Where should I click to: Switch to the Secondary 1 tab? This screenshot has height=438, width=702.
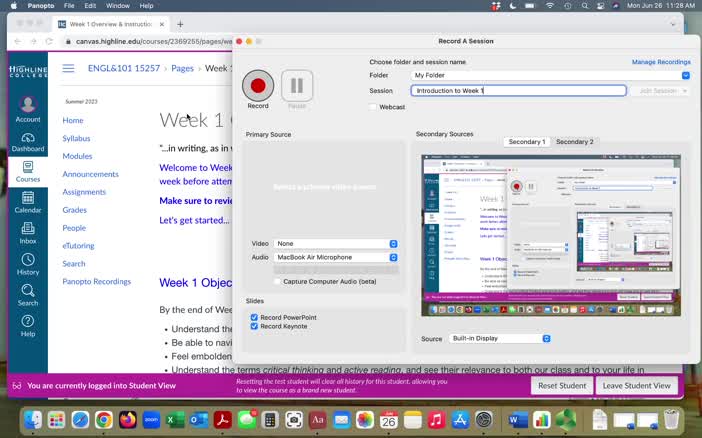coord(527,142)
